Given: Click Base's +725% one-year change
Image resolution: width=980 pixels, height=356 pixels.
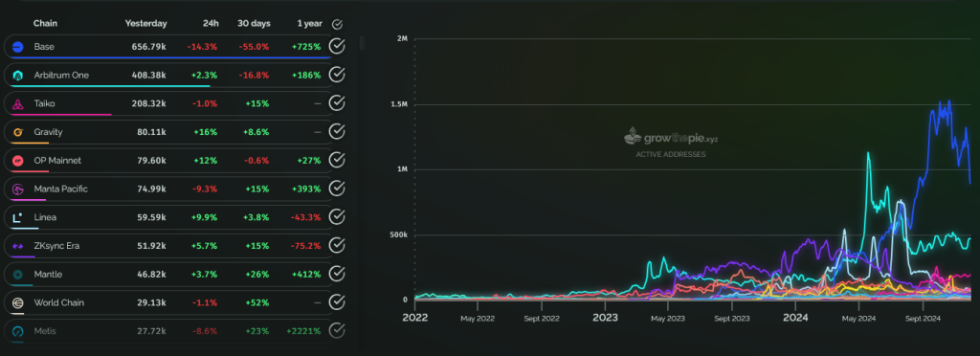Looking at the screenshot, I should [306, 47].
